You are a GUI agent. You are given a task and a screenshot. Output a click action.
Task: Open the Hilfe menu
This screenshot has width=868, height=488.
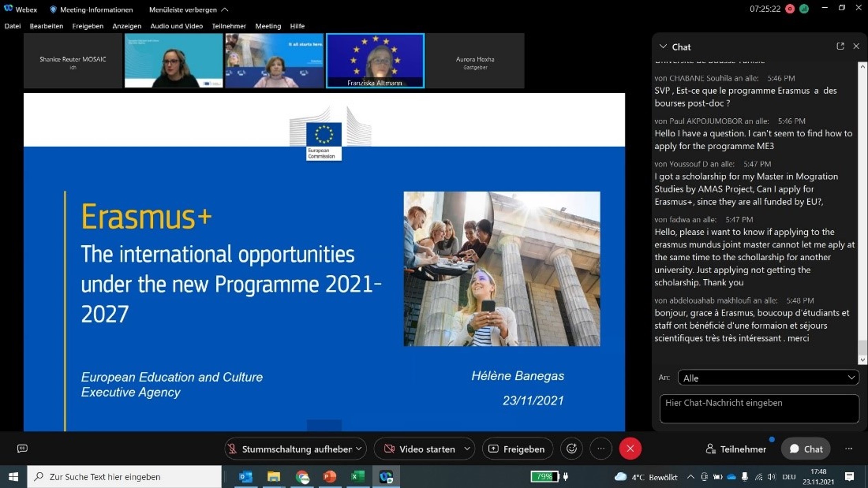click(x=297, y=26)
